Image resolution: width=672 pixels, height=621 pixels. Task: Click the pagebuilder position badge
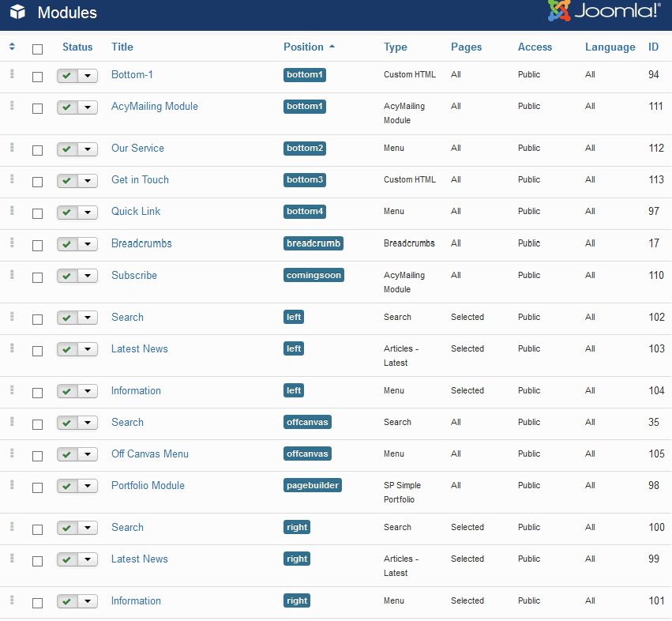(313, 486)
